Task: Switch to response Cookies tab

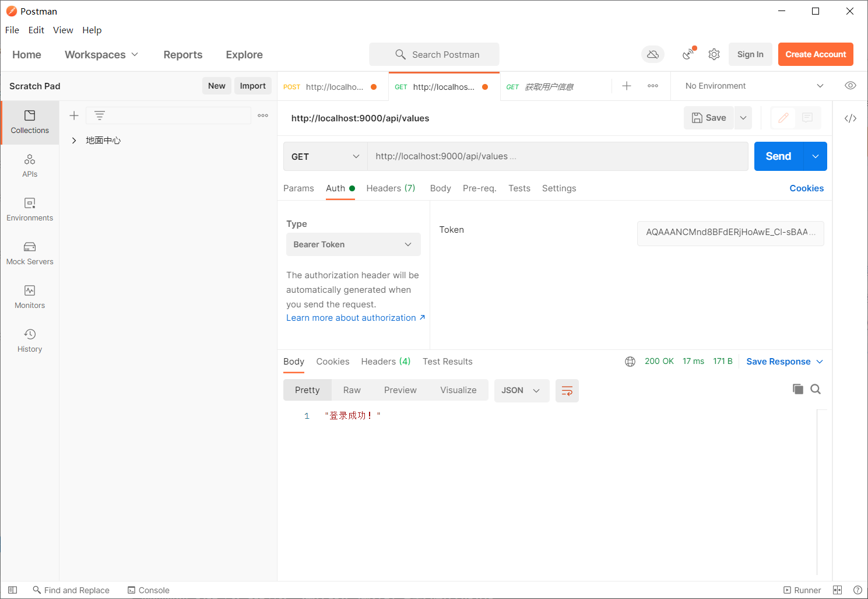Action: pos(333,362)
